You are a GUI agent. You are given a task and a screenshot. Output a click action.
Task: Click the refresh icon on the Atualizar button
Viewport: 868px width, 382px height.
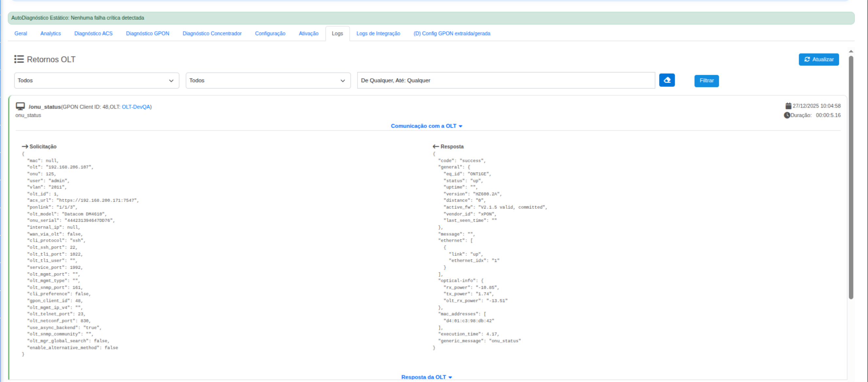(808, 59)
